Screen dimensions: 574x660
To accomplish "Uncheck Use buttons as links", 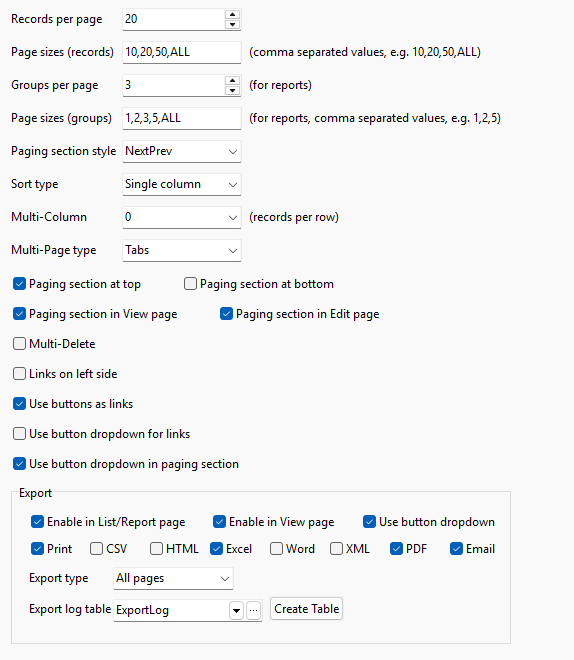I will pos(19,404).
